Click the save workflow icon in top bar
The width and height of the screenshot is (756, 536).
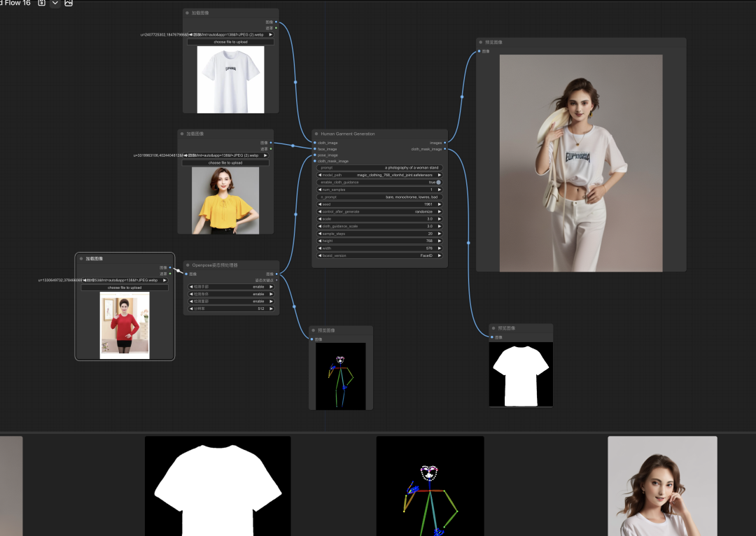click(x=42, y=3)
